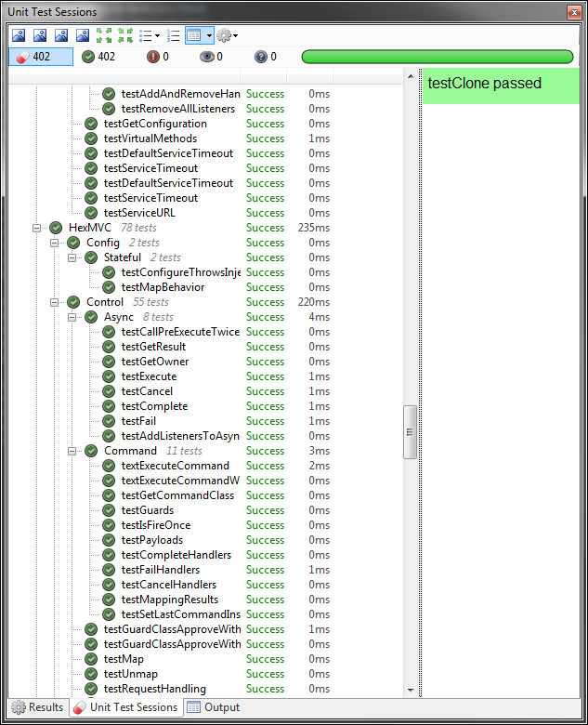Click green check icon beside testMapBehavior

(x=109, y=287)
